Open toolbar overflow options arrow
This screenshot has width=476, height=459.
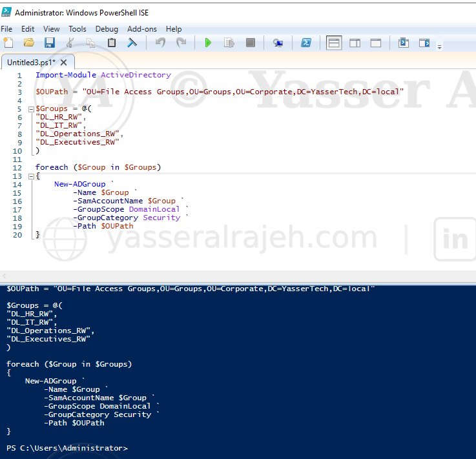point(439,46)
